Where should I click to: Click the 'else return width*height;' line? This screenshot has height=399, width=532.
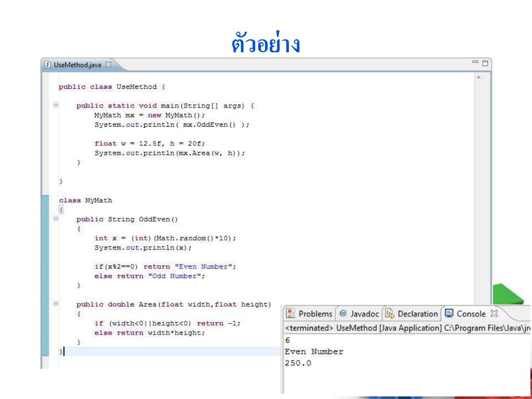pyautogui.click(x=150, y=333)
